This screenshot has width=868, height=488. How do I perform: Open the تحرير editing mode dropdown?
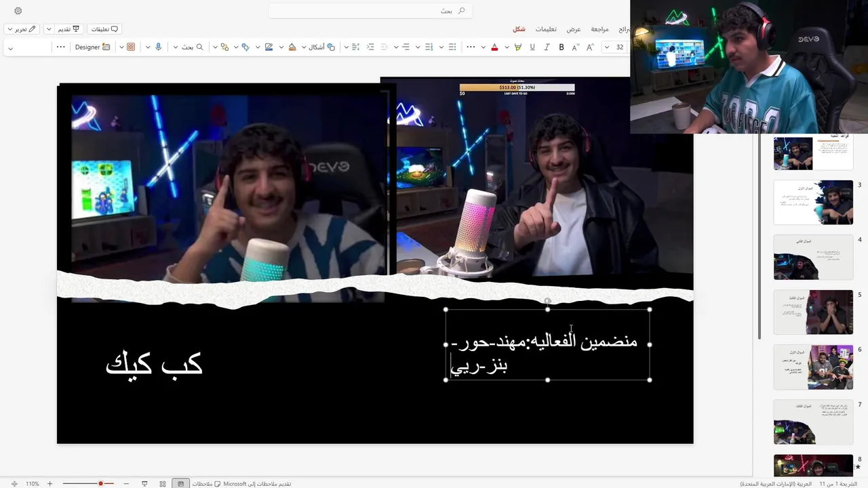[x=20, y=29]
